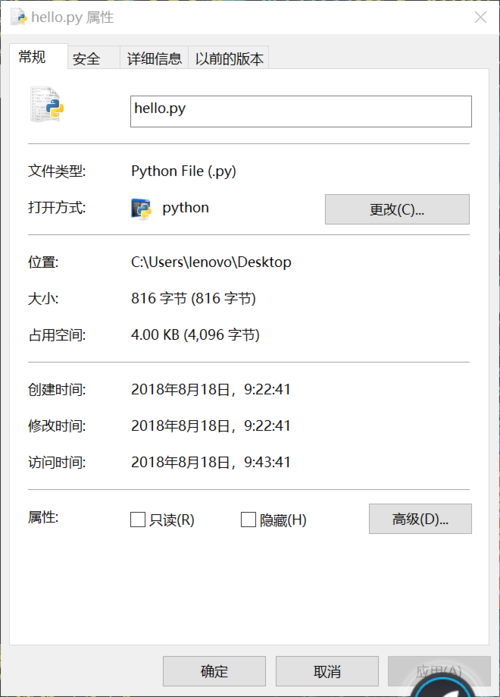Click the python program name next to 打开方式
Screen dimensions: 500x697
click(185, 208)
